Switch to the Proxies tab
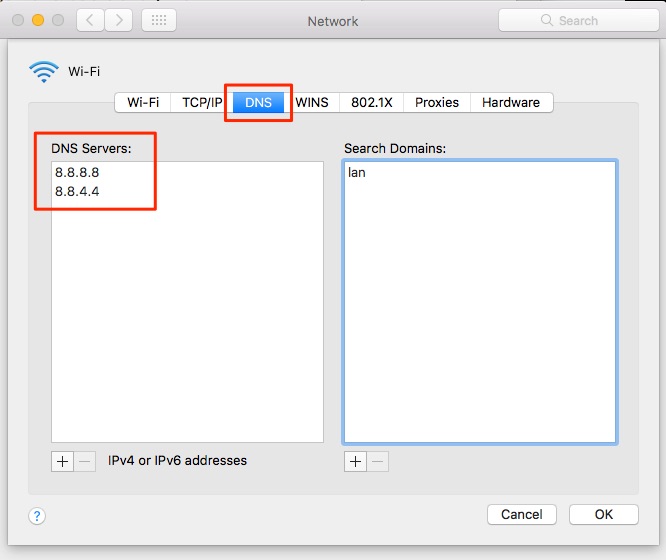The width and height of the screenshot is (666, 560). click(437, 102)
